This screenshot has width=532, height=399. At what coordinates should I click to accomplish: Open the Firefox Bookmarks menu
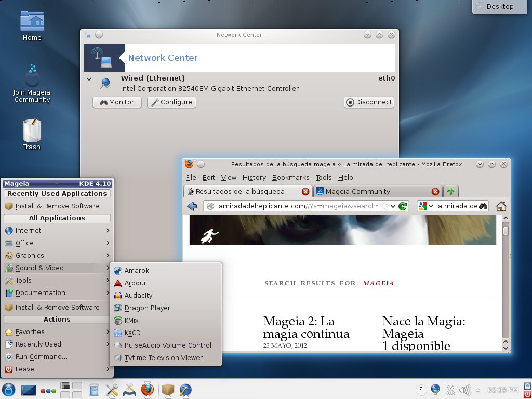click(291, 178)
